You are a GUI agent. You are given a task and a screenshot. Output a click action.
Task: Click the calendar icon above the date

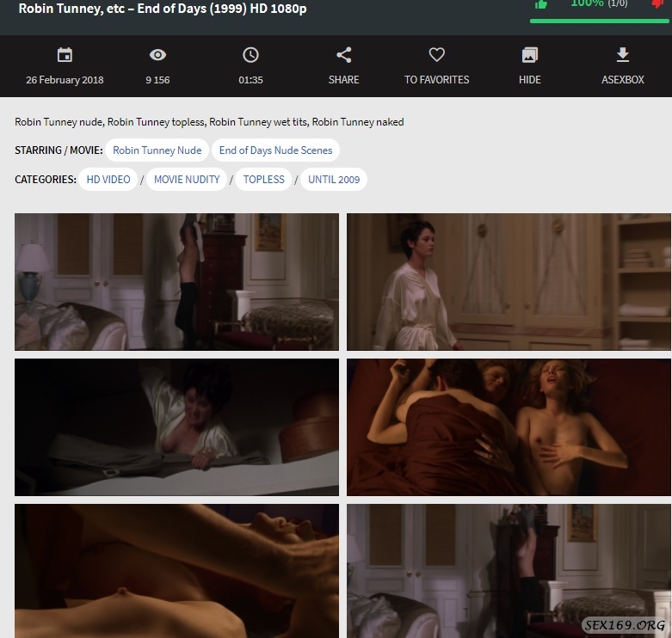(x=65, y=55)
